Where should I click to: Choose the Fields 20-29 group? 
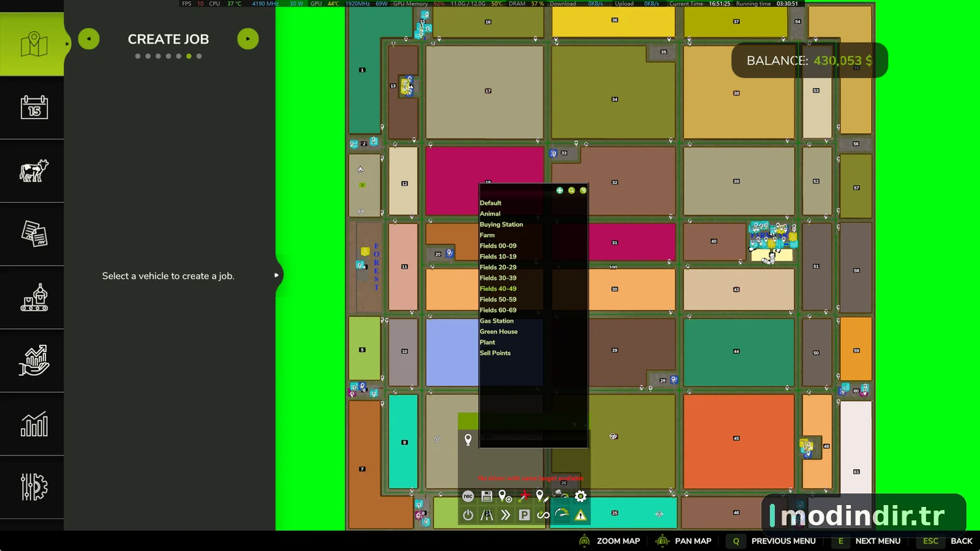(x=498, y=268)
